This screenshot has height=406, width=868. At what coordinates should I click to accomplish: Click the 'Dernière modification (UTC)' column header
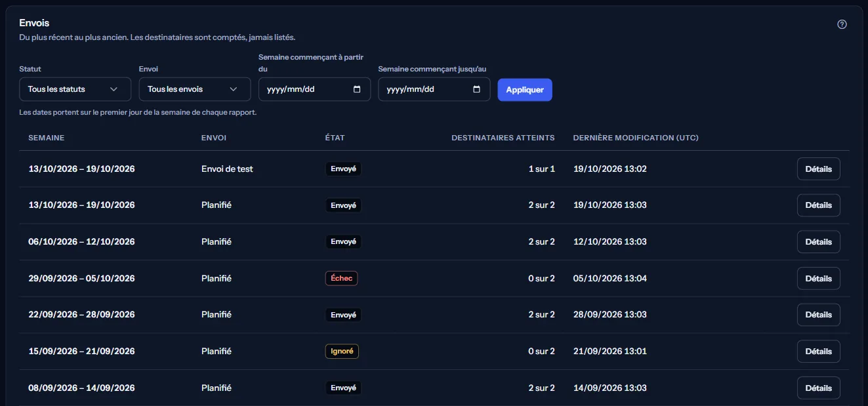click(x=636, y=138)
